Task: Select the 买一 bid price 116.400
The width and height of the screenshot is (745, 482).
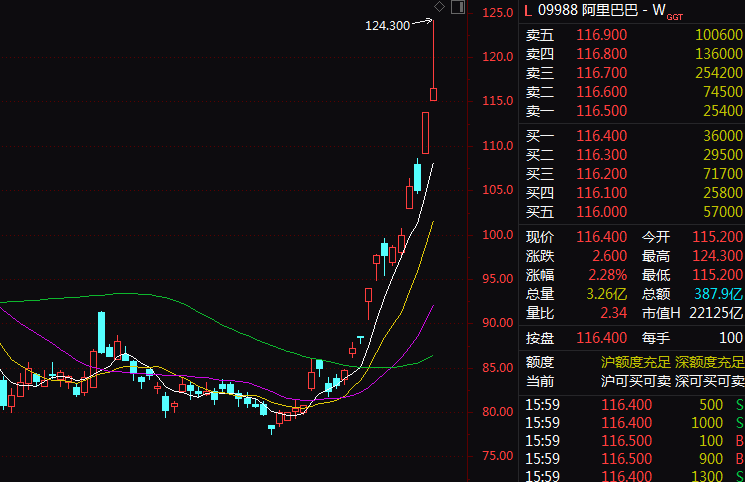Action: 602,136
